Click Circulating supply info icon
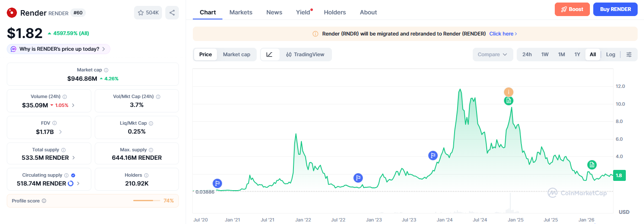Viewport: 644px width, 224px height. tap(66, 175)
